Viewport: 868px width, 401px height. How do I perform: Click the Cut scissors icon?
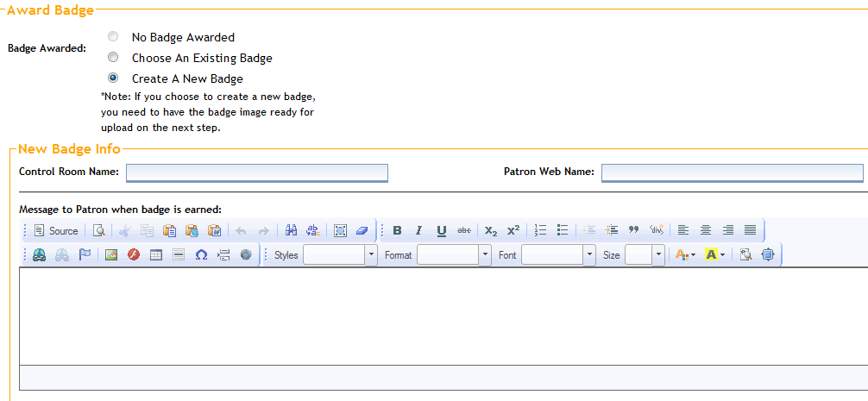click(124, 230)
